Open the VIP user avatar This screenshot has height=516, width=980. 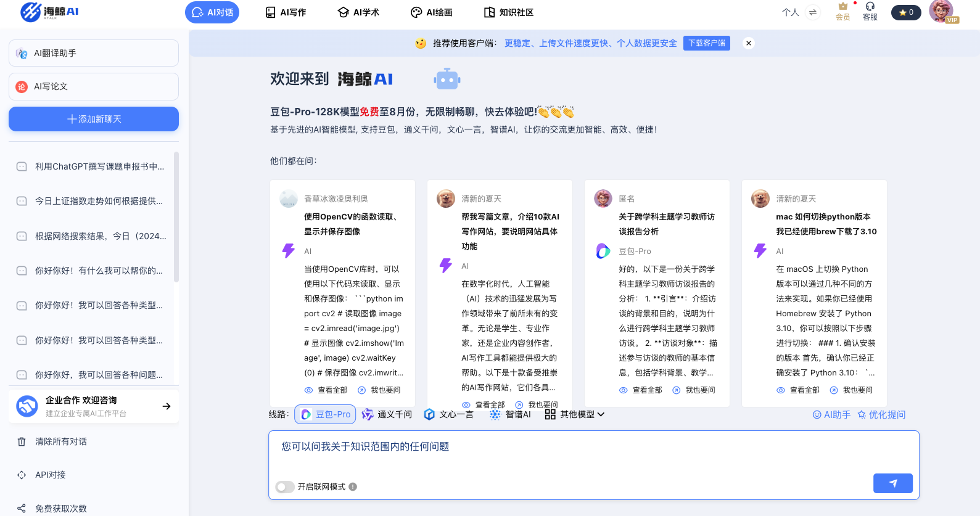click(x=942, y=11)
